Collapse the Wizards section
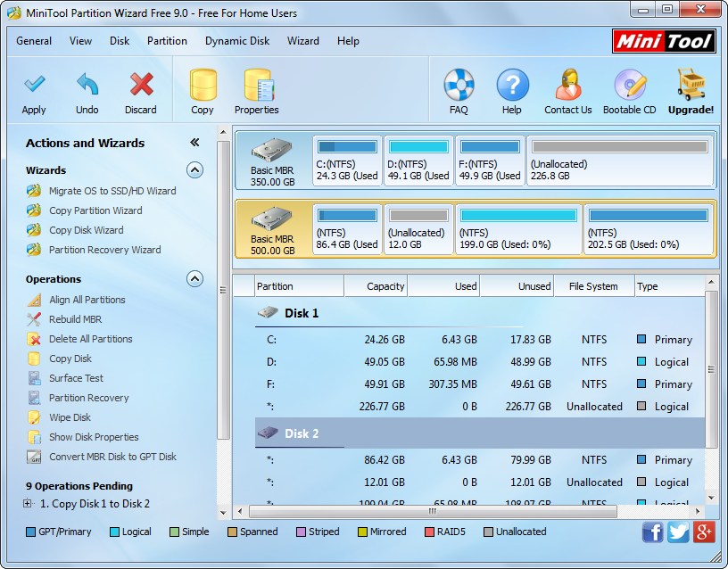Screen dimensions: 728x569 (x=194, y=170)
